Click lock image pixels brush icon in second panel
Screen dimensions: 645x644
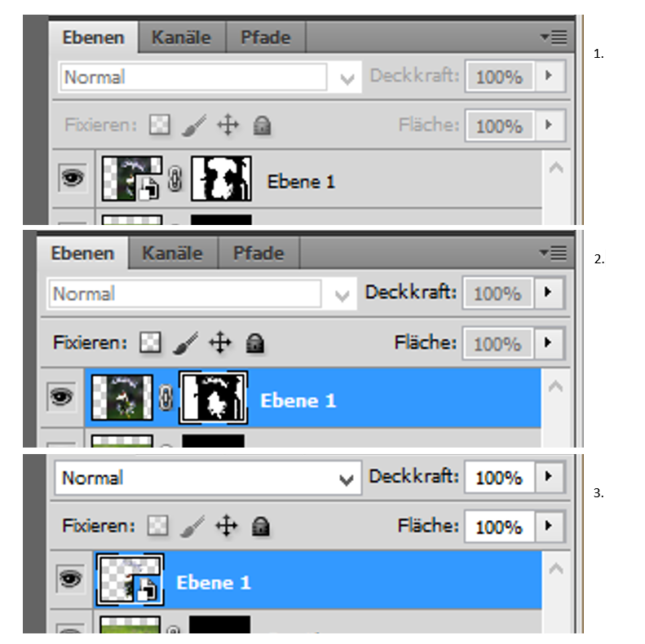pyautogui.click(x=186, y=342)
